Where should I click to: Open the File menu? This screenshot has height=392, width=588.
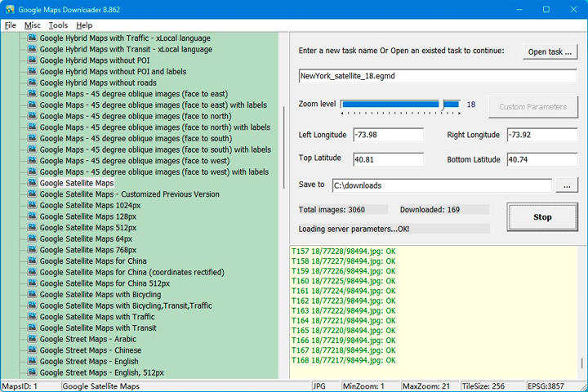click(x=10, y=25)
